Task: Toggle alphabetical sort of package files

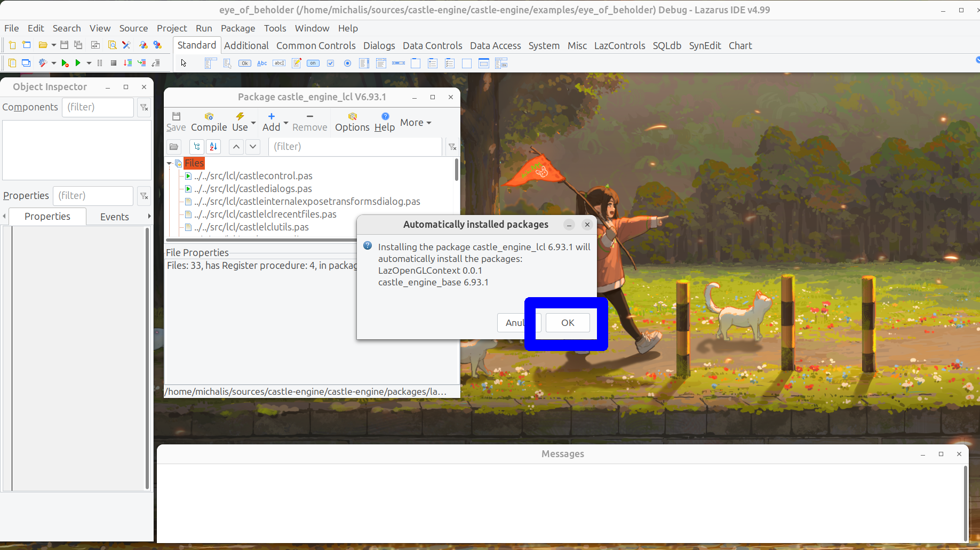Action: [x=213, y=146]
